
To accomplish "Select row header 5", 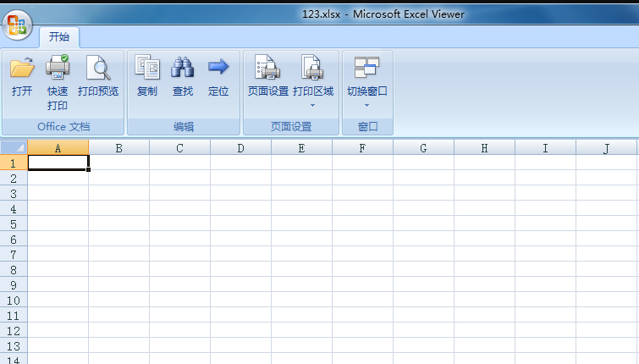I will [13, 223].
